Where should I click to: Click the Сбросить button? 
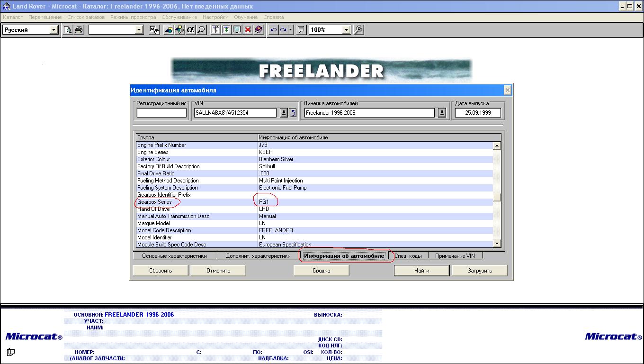[161, 271]
